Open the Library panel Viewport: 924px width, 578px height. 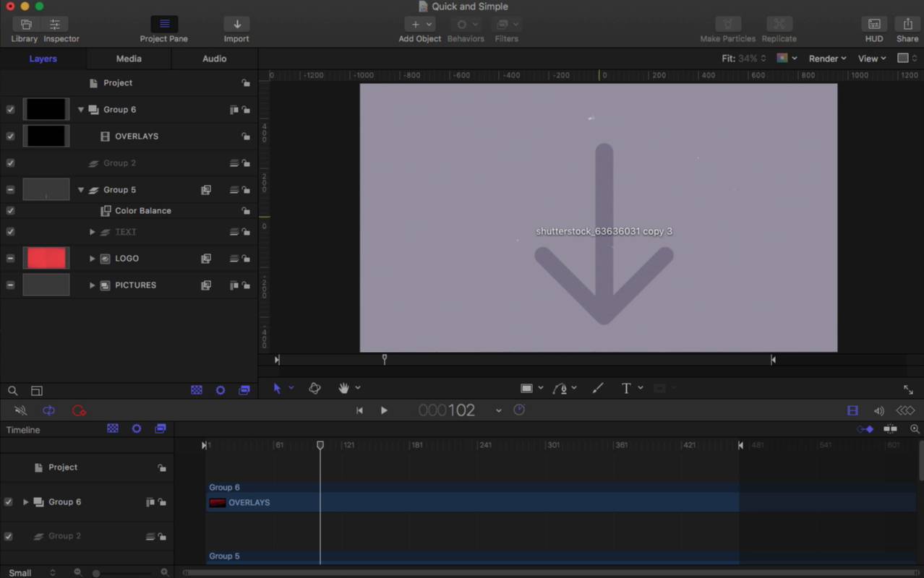[x=25, y=25]
